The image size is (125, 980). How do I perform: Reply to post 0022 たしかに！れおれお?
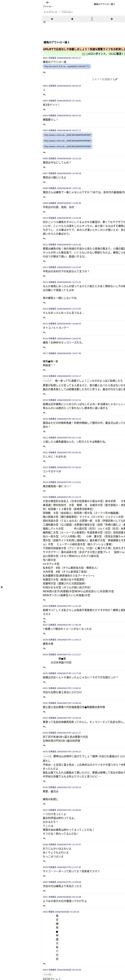click(x=44, y=461)
